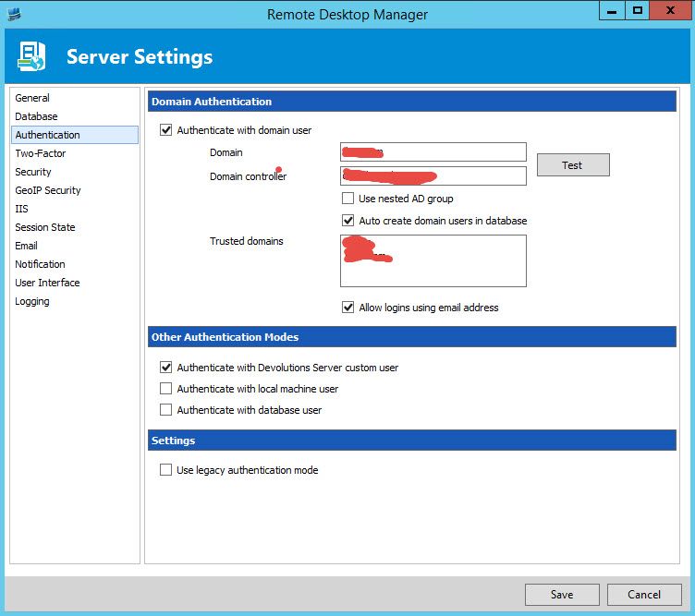The image size is (695, 616).
Task: Toggle Authenticate with Devolutions Server custom user
Action: [165, 368]
